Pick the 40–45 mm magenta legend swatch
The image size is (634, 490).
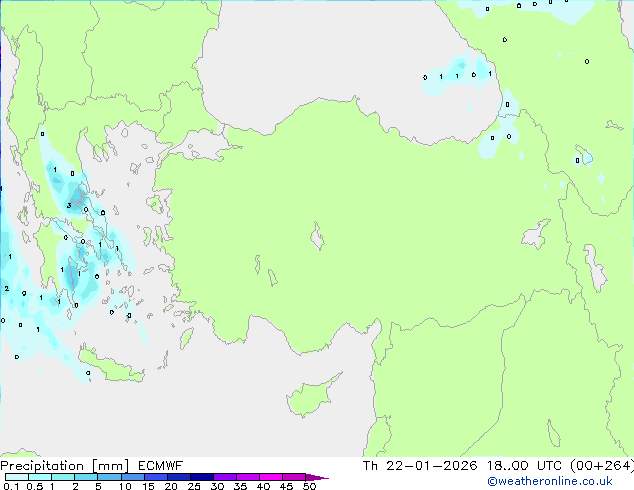point(271,477)
